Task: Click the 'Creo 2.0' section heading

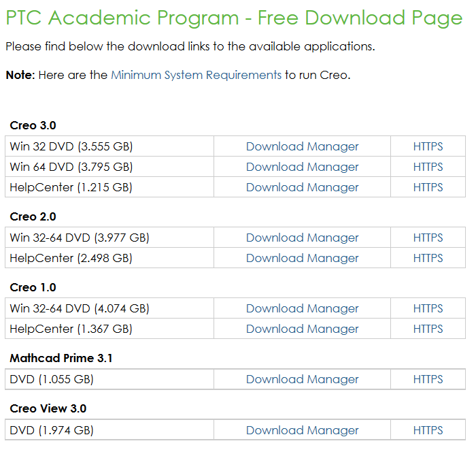Action: coord(33,216)
